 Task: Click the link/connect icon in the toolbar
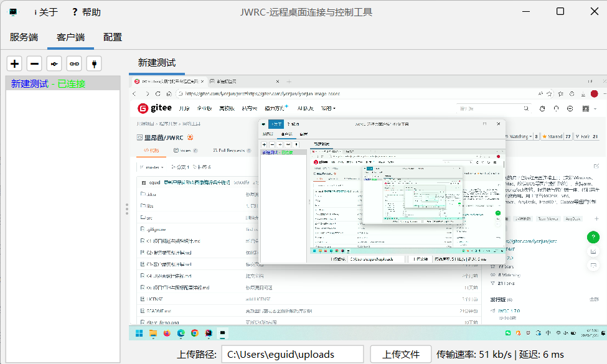pos(74,63)
